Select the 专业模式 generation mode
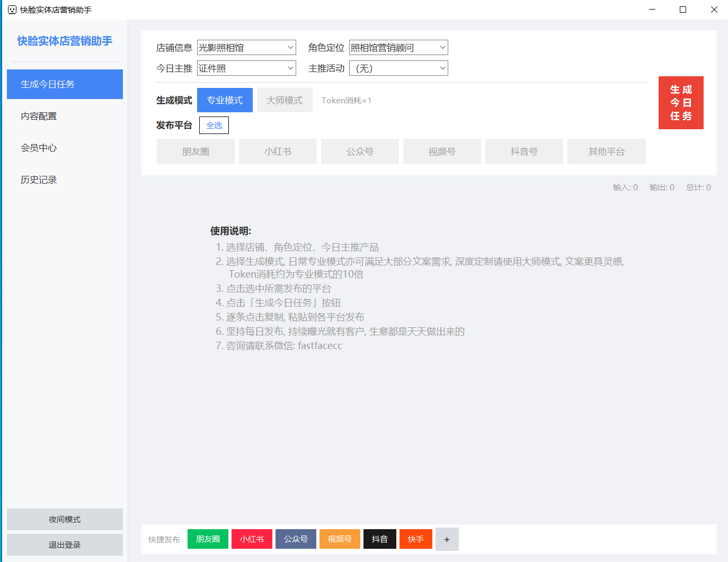The image size is (728, 562). (225, 100)
